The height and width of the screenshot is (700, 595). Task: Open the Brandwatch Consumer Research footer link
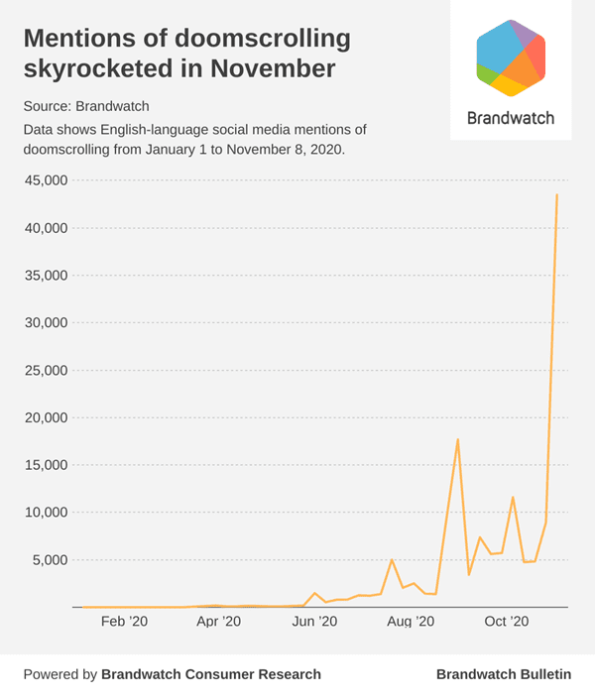[x=210, y=674]
